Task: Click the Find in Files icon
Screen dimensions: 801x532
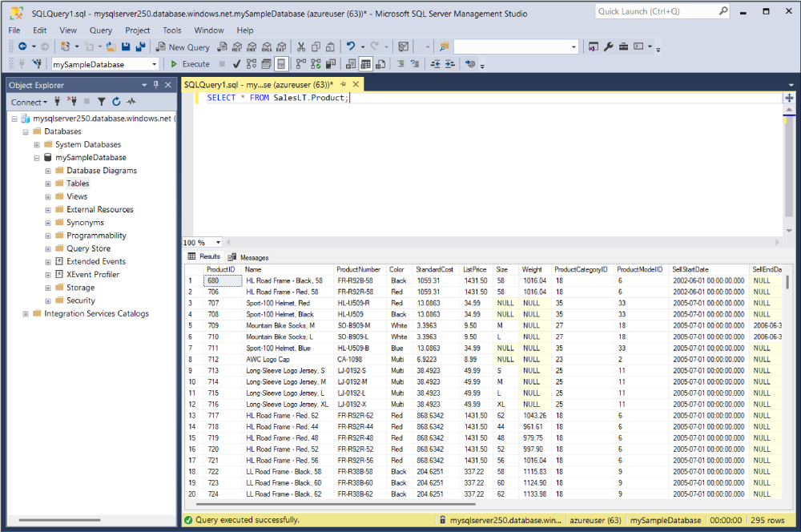Action: click(x=444, y=46)
